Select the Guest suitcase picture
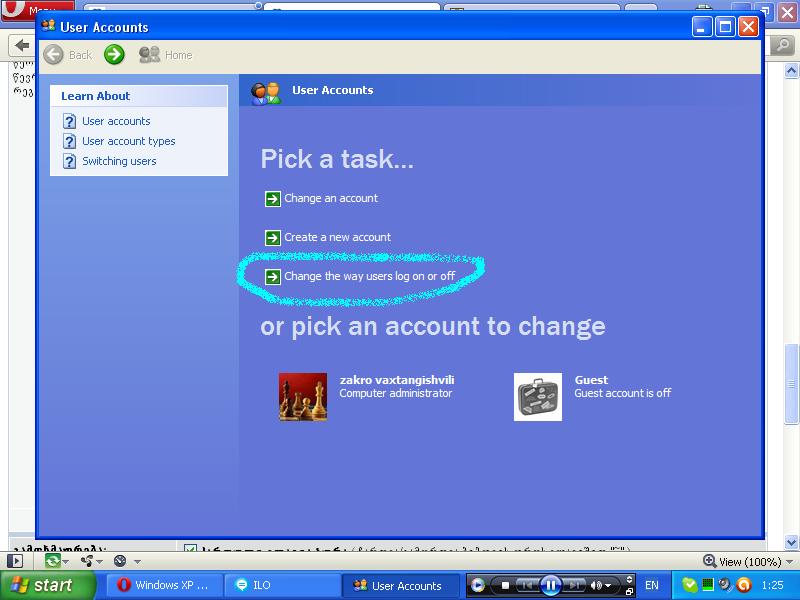800x600 pixels. point(538,397)
